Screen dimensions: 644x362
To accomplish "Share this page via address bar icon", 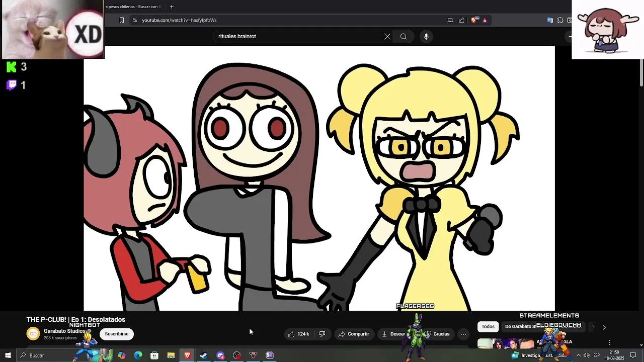I will pos(461,20).
